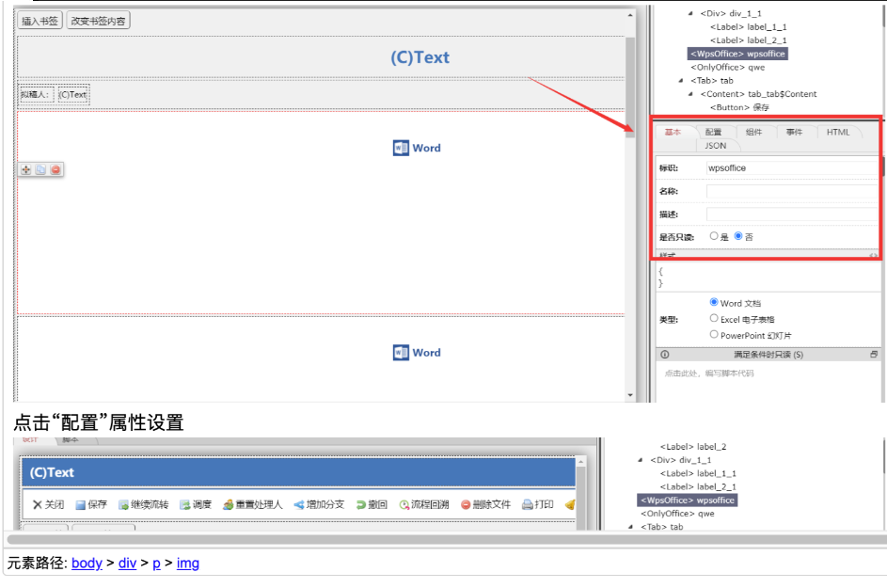
Task: Select the 是 read-only radio button
Action: pos(714,236)
